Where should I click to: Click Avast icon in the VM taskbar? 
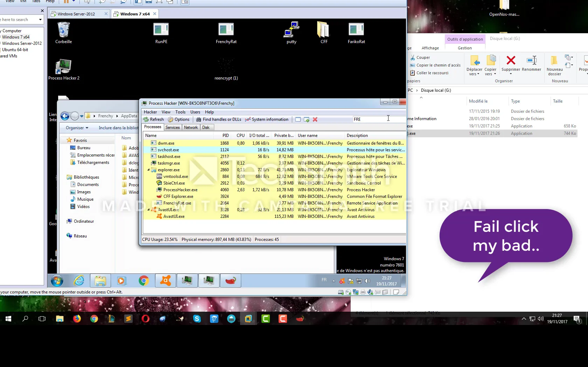click(166, 281)
